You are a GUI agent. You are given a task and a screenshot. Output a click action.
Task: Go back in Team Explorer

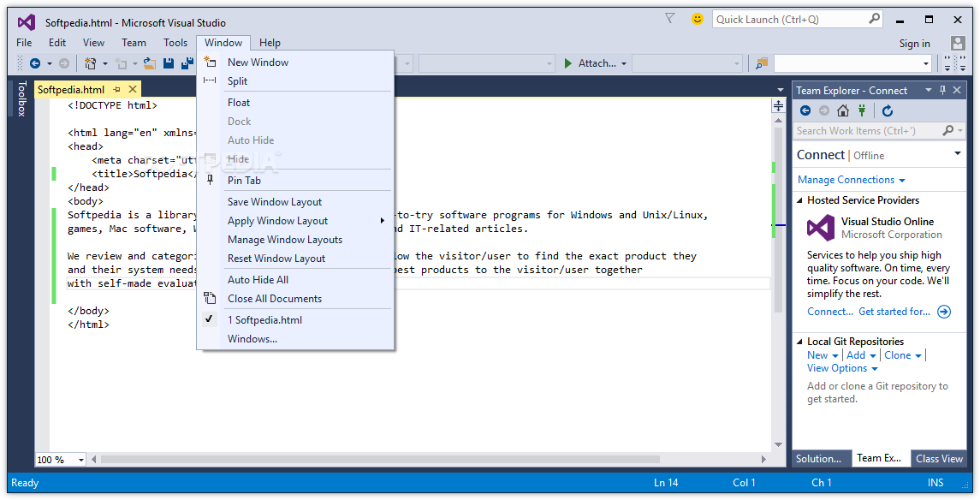(805, 110)
